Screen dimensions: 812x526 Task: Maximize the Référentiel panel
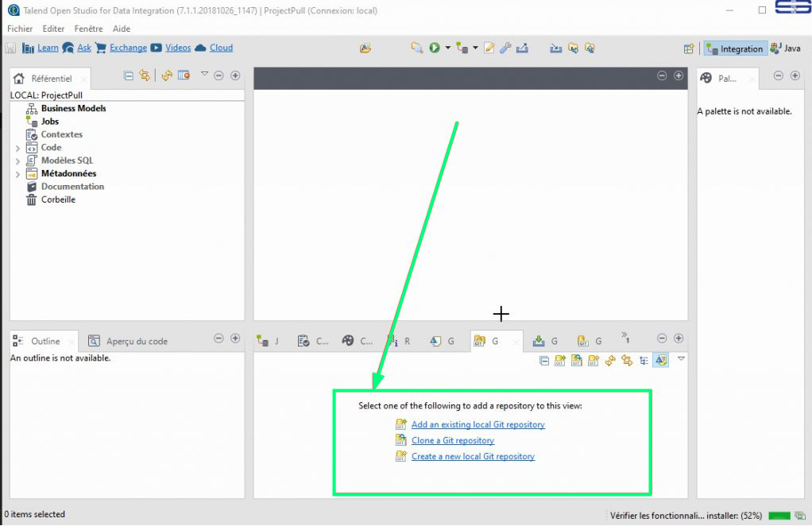[235, 75]
